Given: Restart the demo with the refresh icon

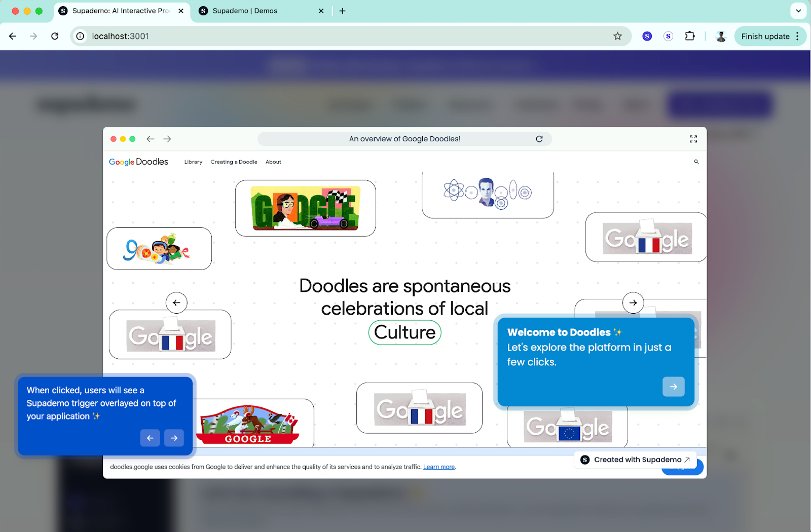Looking at the screenshot, I should [x=539, y=139].
